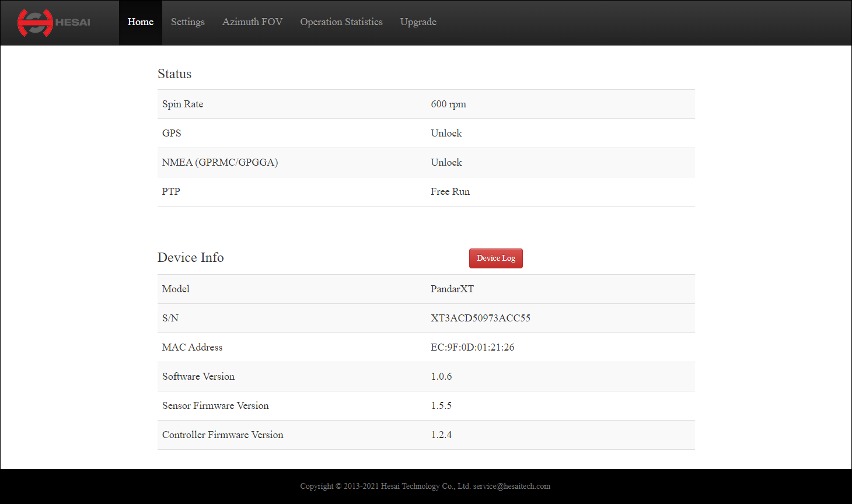Image resolution: width=852 pixels, height=504 pixels.
Task: Switch to Operation Statistics tab
Action: [x=341, y=22]
